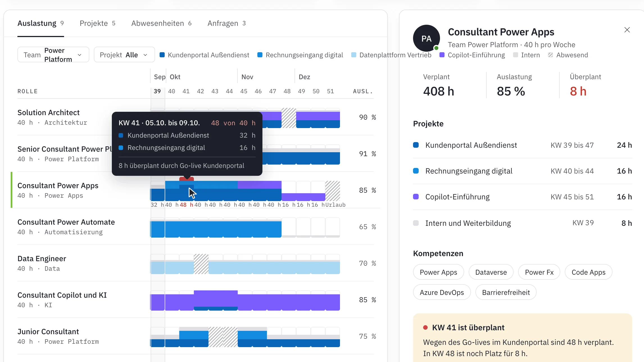Image resolution: width=644 pixels, height=362 pixels.
Task: Open the Team Power Platform dropdown
Action: tap(53, 55)
